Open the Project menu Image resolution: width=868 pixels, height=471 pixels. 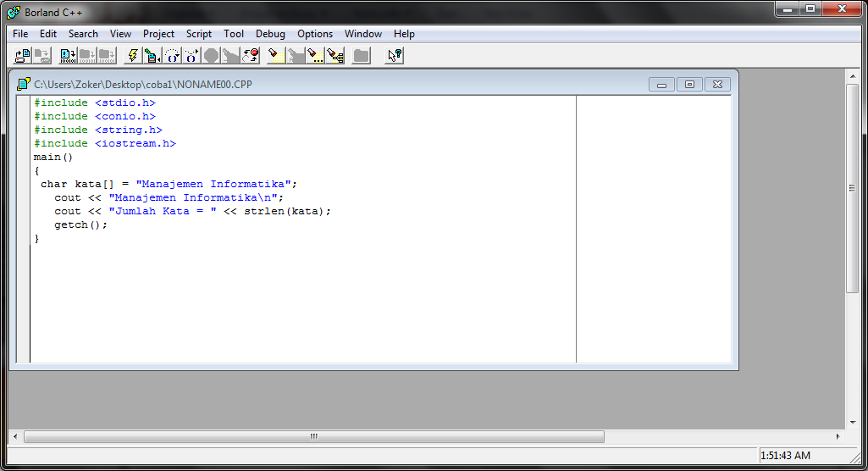click(158, 34)
